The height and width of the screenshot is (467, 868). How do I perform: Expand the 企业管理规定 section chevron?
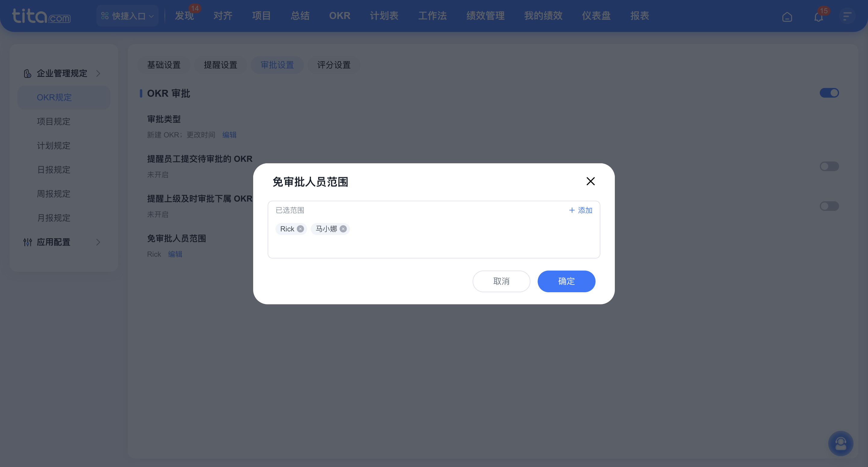point(98,74)
